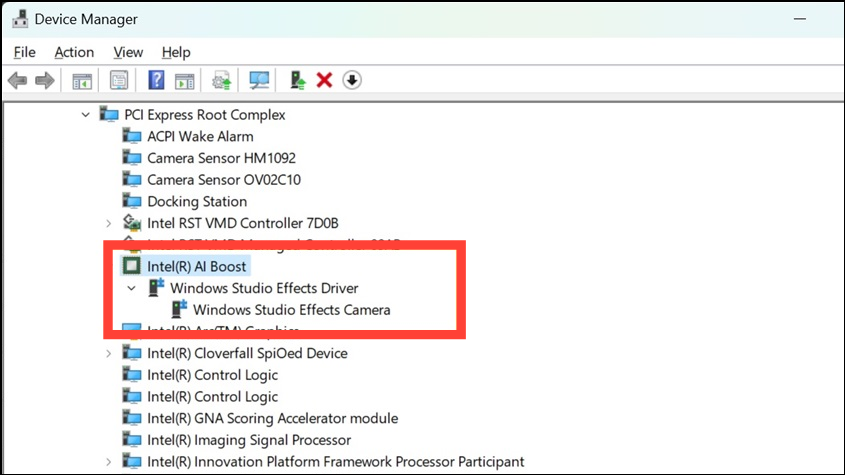
Task: Minimize the Device Manager window
Action: 800,19
